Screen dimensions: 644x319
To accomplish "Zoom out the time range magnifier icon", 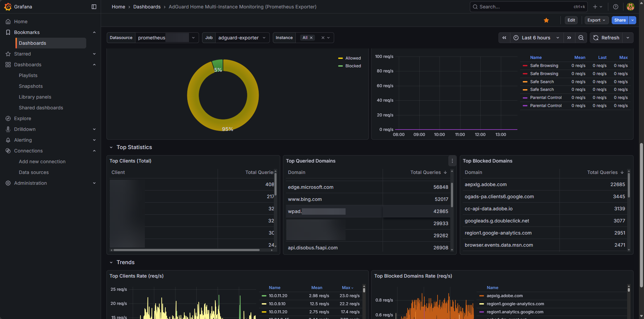I will (x=581, y=38).
